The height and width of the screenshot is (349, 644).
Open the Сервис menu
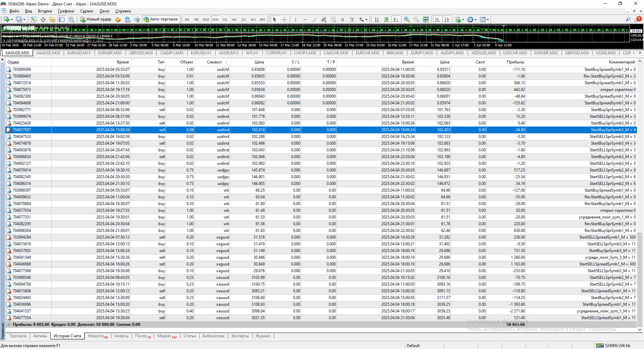[87, 11]
